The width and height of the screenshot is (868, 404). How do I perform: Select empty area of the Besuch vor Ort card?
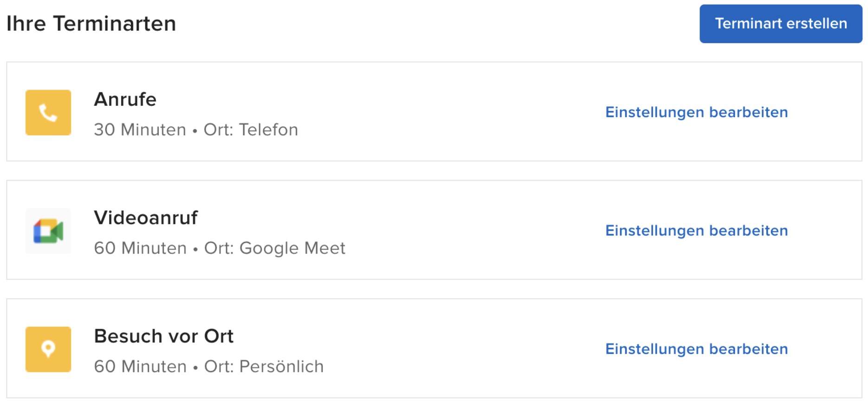pos(464,348)
